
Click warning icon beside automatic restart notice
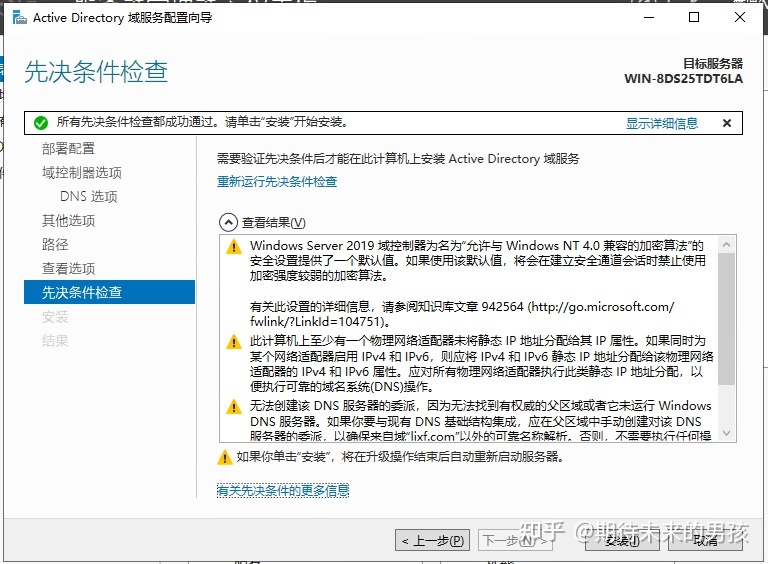(224, 457)
